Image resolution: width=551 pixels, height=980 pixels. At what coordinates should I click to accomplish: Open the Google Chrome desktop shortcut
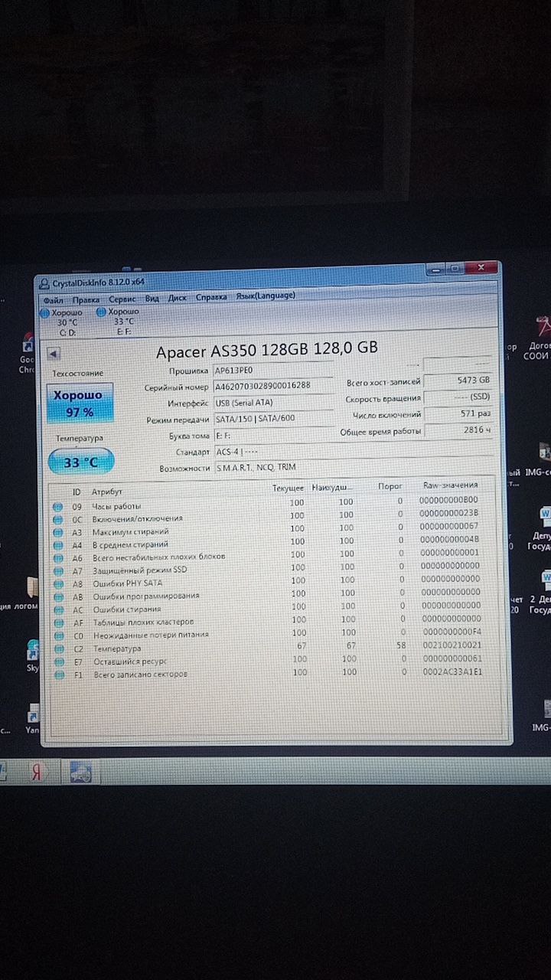[28, 354]
